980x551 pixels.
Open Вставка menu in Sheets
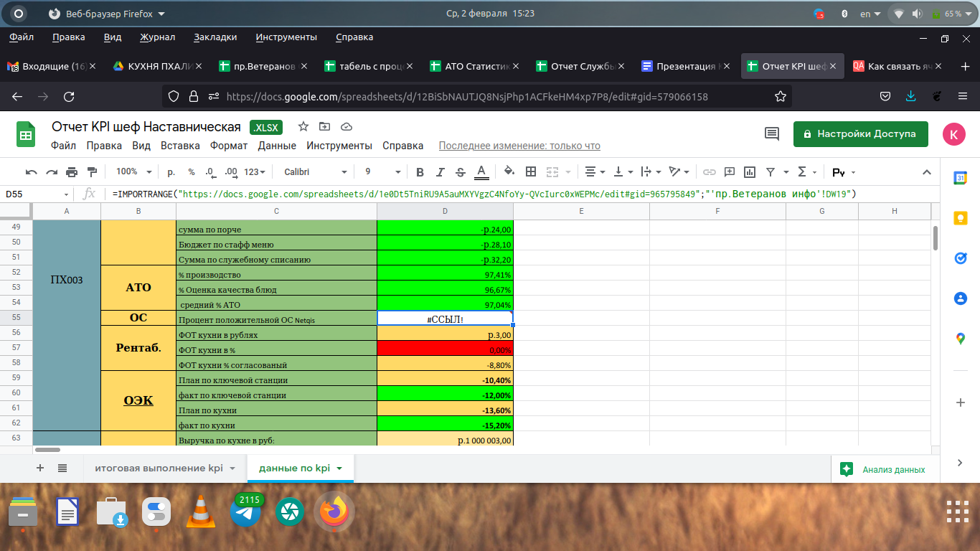pos(180,146)
